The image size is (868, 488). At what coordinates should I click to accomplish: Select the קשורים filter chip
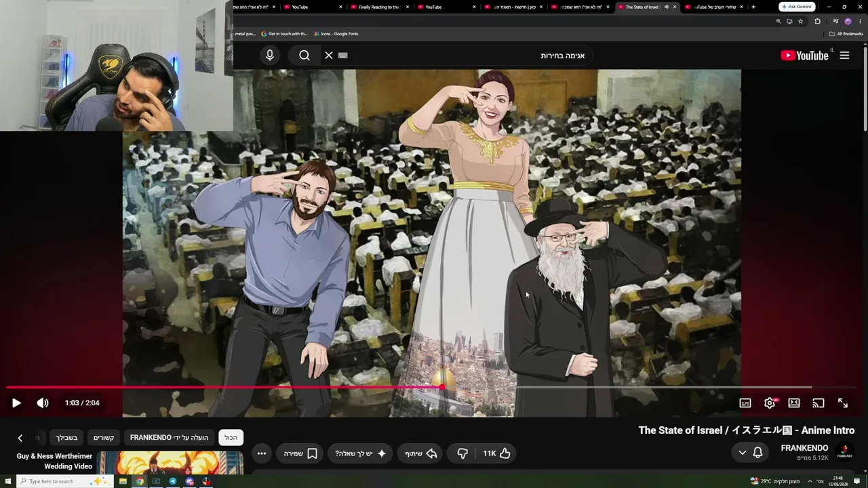pyautogui.click(x=104, y=438)
